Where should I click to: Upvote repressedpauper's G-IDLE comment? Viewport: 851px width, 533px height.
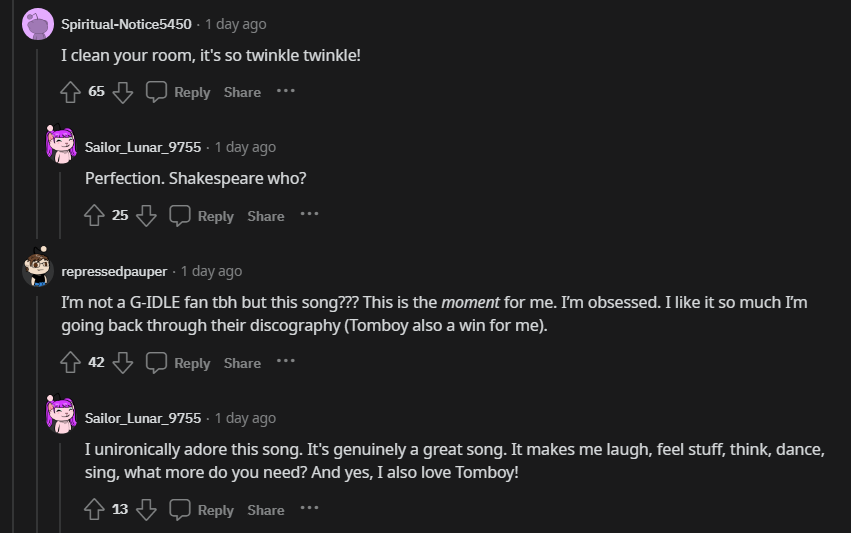tap(70, 363)
